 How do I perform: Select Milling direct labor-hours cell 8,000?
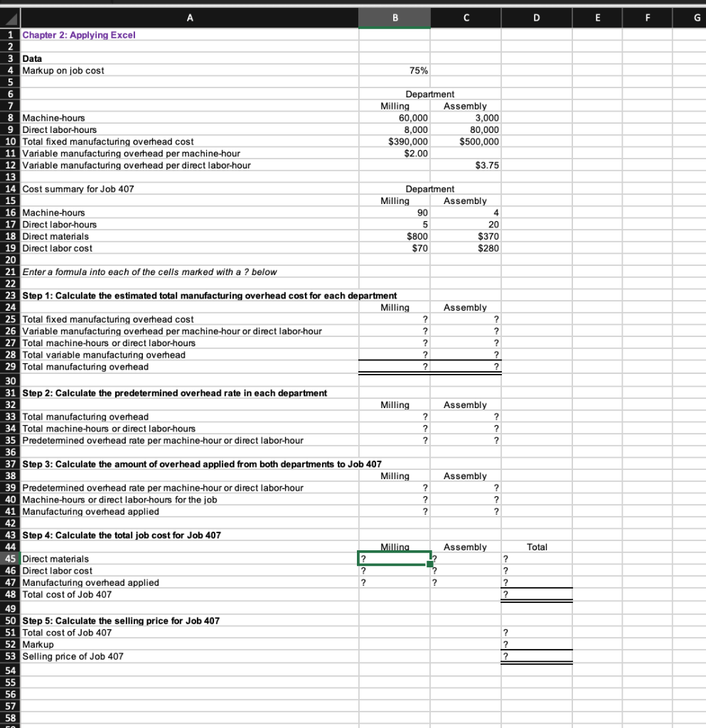pos(395,129)
